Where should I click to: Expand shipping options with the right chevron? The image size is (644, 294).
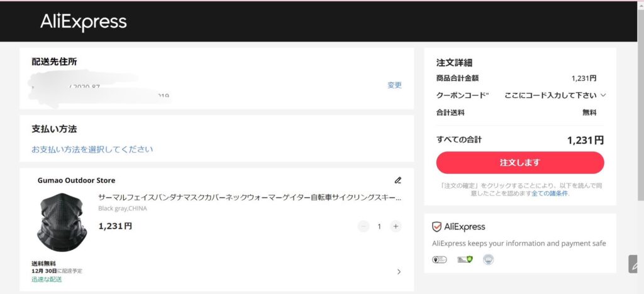coord(399,272)
